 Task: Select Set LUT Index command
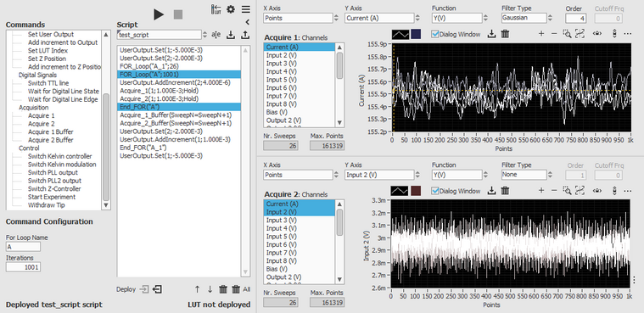pos(48,51)
